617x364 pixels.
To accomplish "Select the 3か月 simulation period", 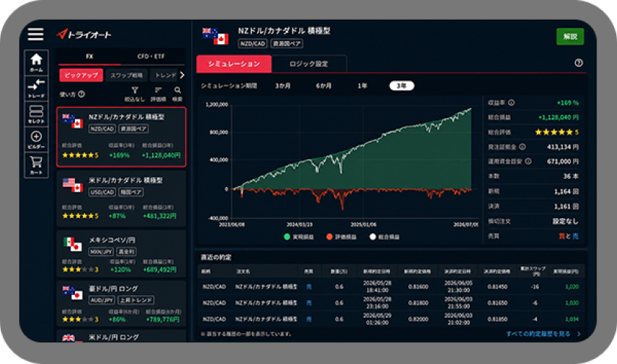I will point(283,86).
